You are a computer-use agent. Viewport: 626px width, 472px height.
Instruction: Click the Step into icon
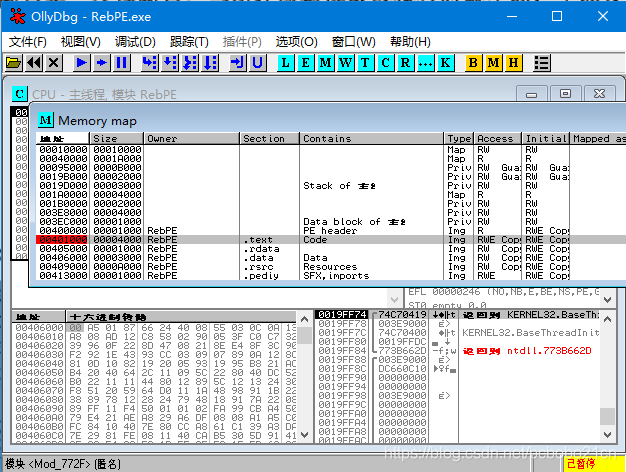pyautogui.click(x=150, y=63)
